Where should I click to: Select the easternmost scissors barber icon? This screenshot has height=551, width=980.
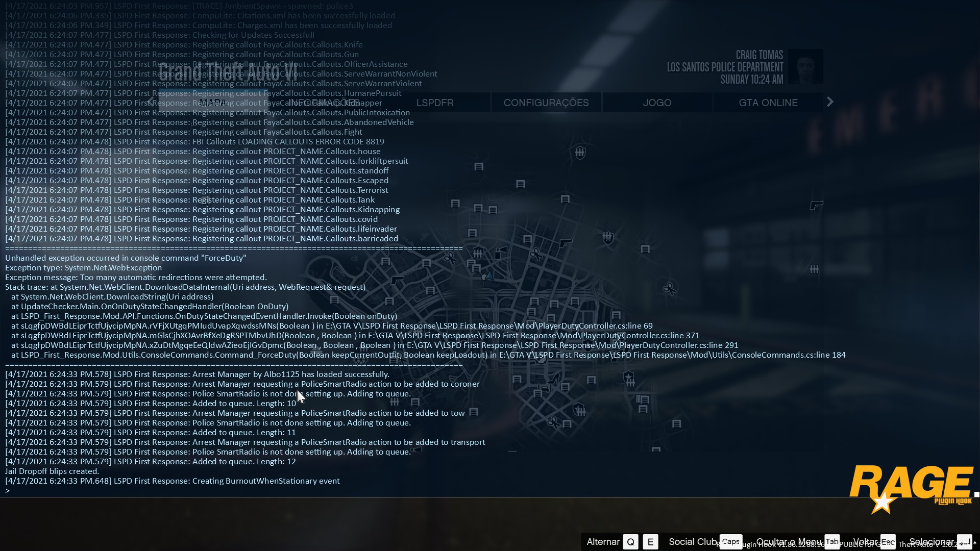[x=669, y=289]
